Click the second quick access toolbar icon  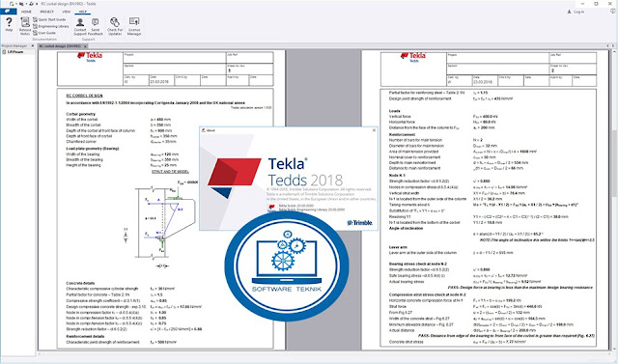tap(21, 4)
